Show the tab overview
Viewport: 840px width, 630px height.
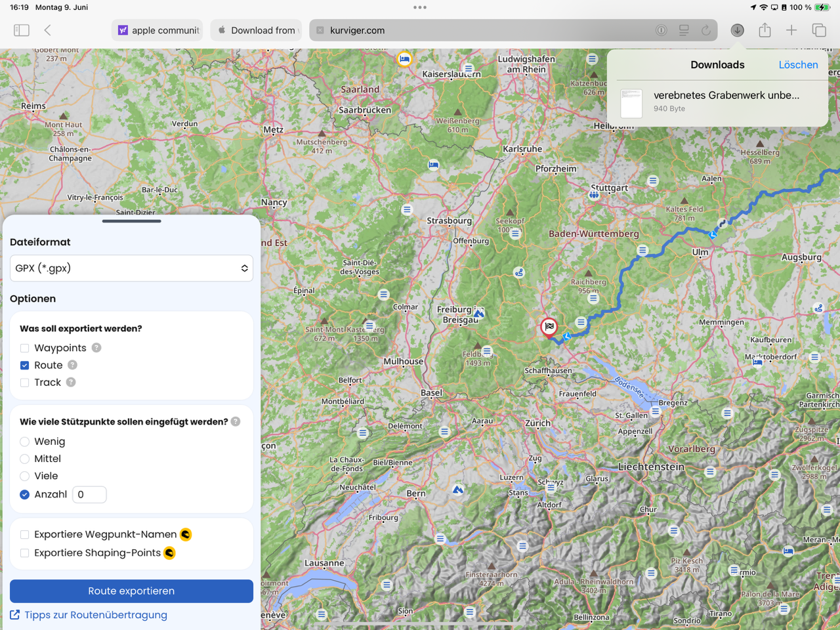click(819, 30)
